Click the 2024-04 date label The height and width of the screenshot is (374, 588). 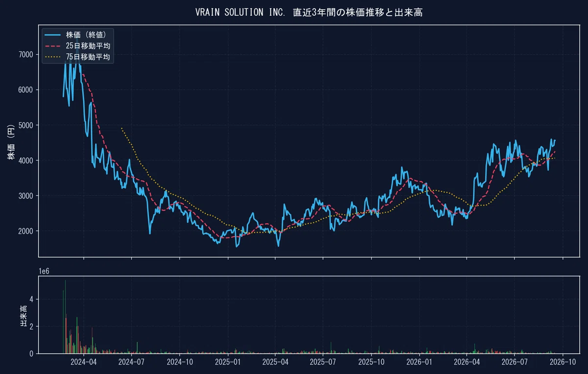[x=84, y=362]
